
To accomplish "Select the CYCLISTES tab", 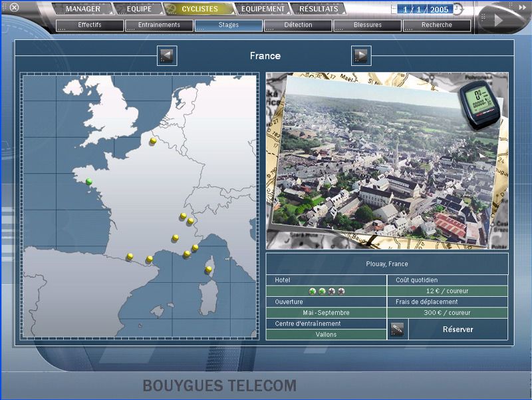I will [x=199, y=9].
